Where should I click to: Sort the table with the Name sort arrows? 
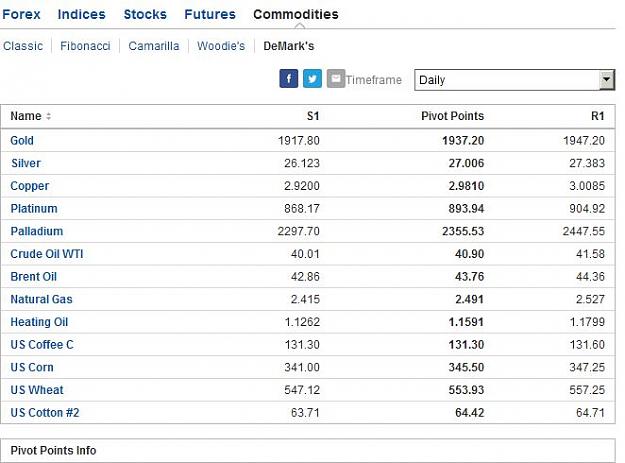point(49,116)
